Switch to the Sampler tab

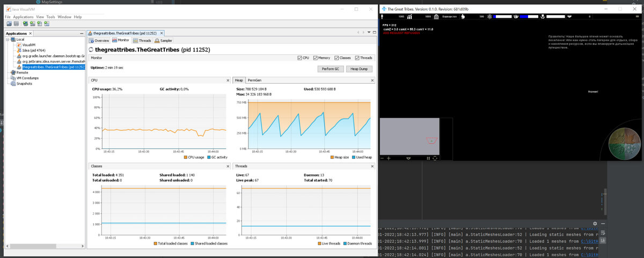(x=163, y=40)
